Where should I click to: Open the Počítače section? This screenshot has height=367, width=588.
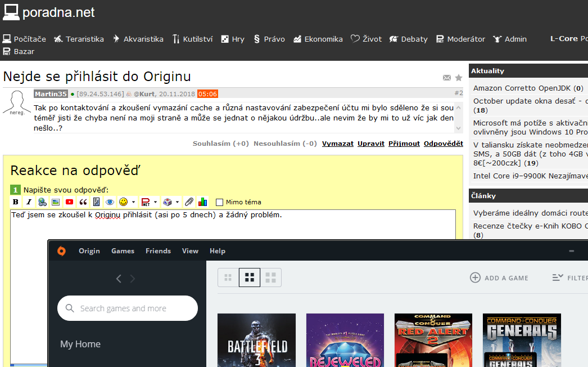tap(24, 39)
